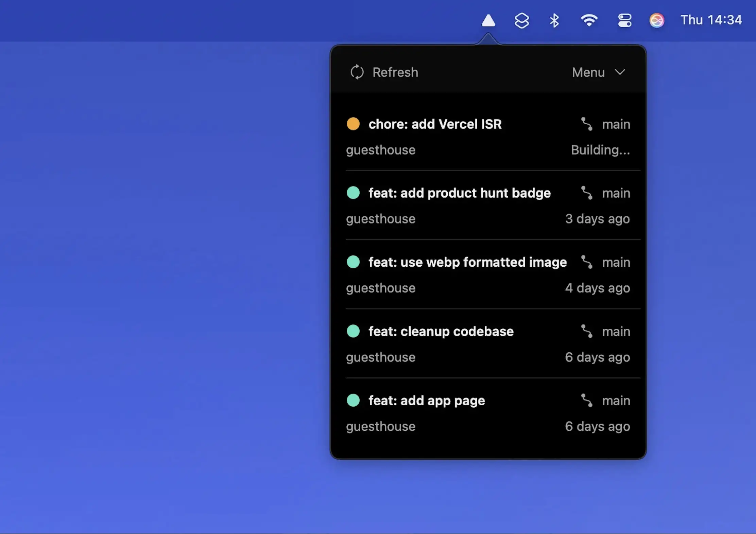Click branch icon on product hunt badge row
This screenshot has width=756, height=534.
click(x=587, y=193)
